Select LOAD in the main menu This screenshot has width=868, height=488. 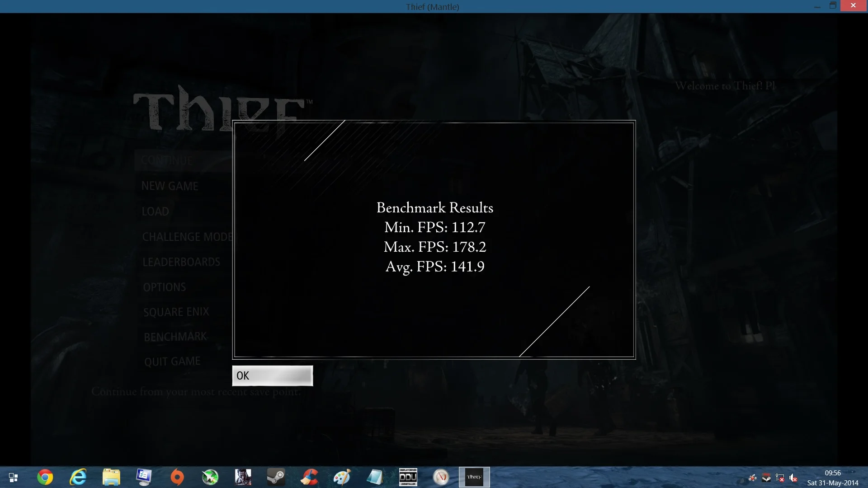[x=156, y=211]
